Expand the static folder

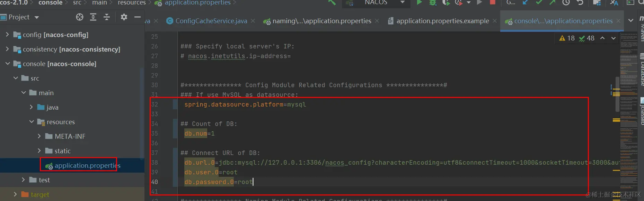[39, 151]
